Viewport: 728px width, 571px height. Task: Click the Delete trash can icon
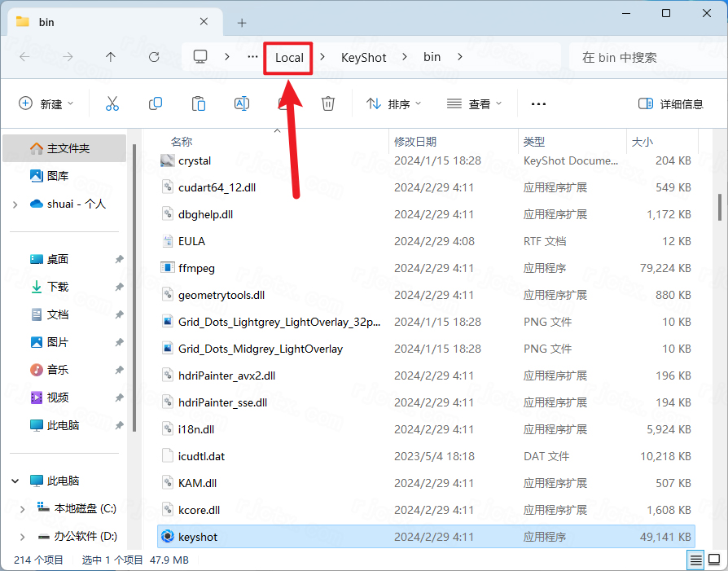click(328, 103)
